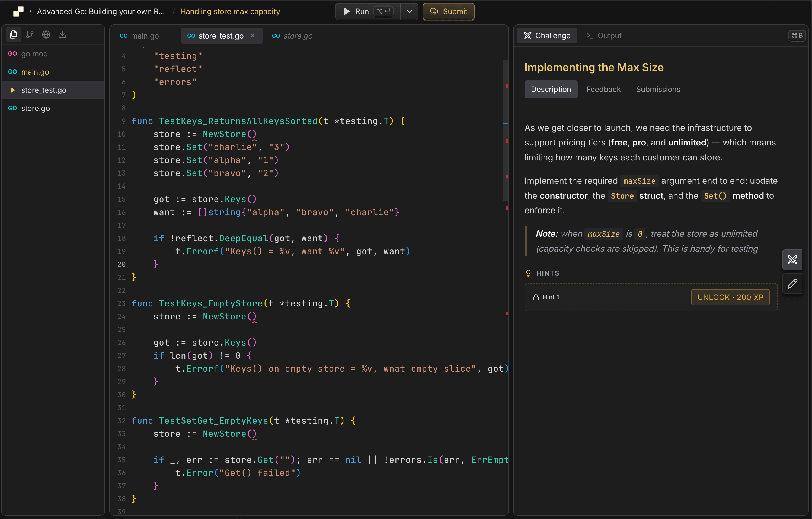The width and height of the screenshot is (812, 519).
Task: Click the Submit button
Action: (449, 11)
